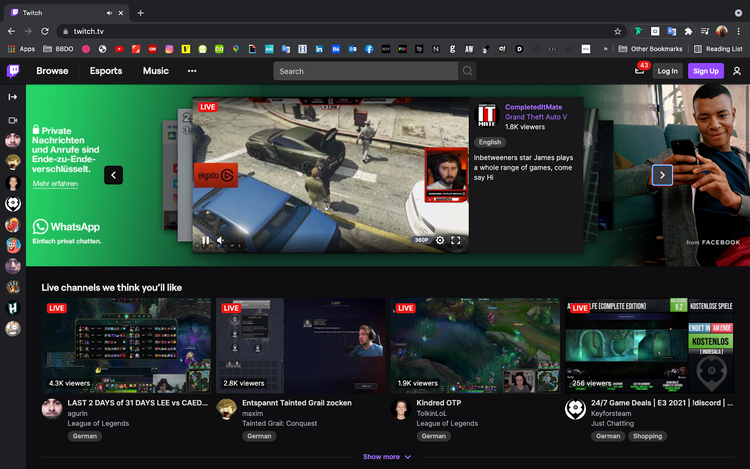Expand Show more live channels

click(x=387, y=457)
